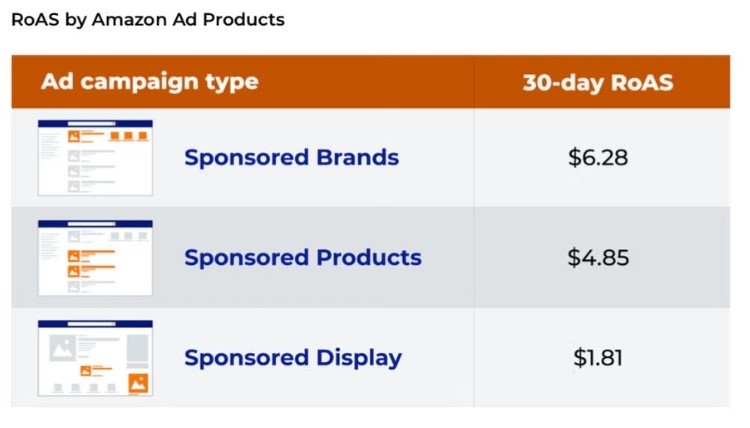Click the RoAS by Amazon Ad Products title
The width and height of the screenshot is (750, 428).
pyautogui.click(x=148, y=20)
